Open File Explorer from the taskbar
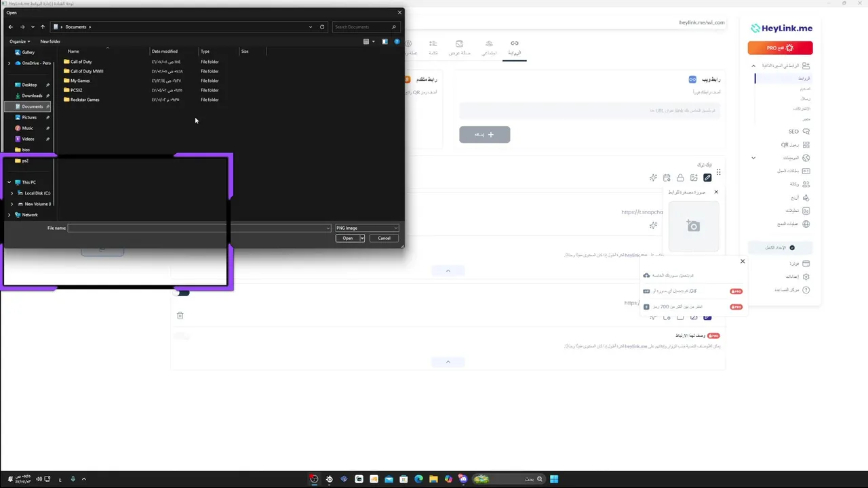This screenshot has width=868, height=488. (x=433, y=479)
